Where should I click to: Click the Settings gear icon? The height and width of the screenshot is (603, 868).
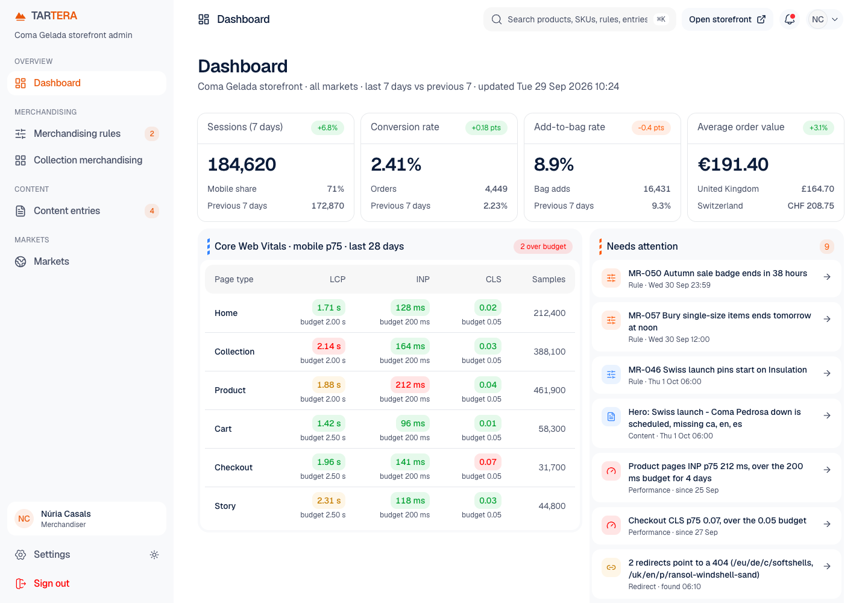pyautogui.click(x=20, y=555)
